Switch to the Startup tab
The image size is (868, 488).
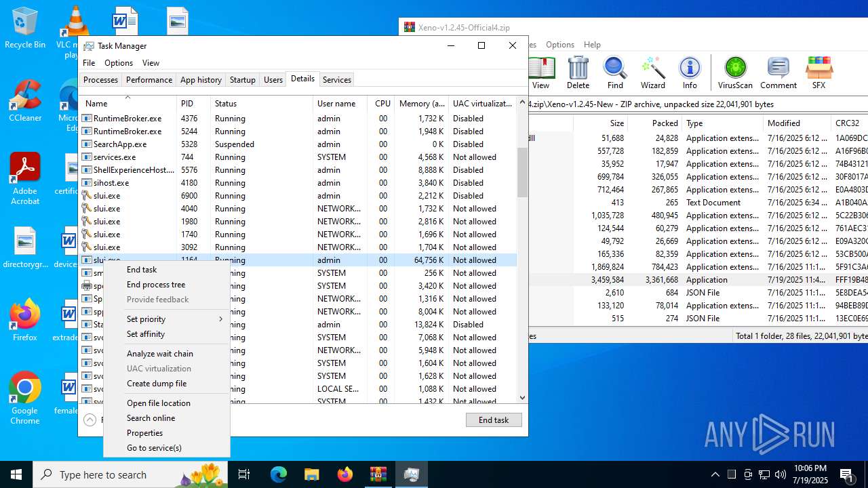[243, 80]
